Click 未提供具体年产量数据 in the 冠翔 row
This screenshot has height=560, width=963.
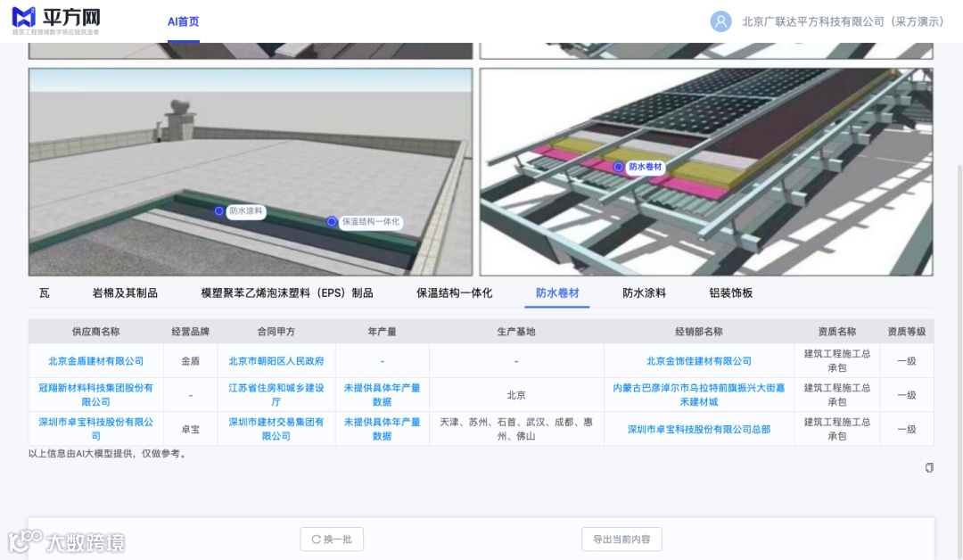(x=382, y=395)
